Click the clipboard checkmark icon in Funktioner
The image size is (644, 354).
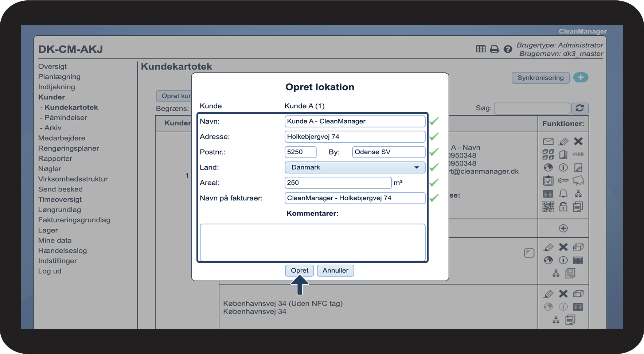pos(548,180)
